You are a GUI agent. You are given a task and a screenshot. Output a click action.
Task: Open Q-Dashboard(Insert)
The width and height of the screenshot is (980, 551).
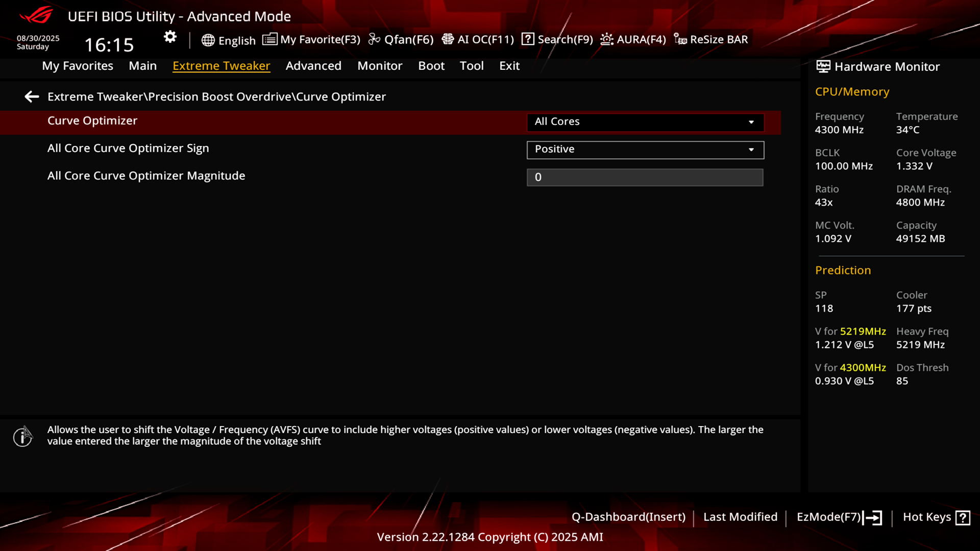pos(628,517)
